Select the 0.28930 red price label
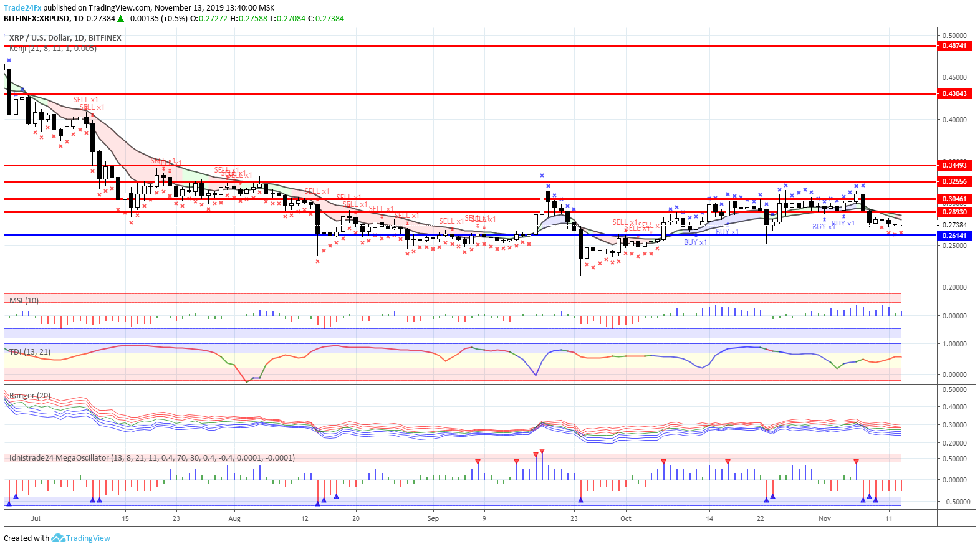Viewport: 980px width, 549px height. 954,212
